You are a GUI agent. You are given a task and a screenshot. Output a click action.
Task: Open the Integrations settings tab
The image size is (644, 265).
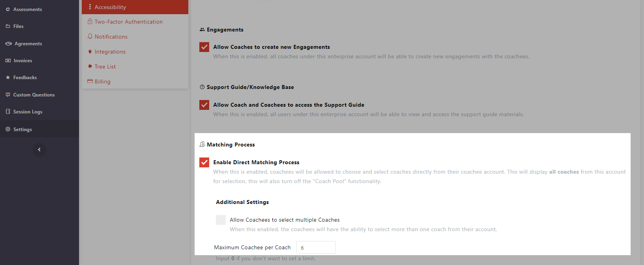click(110, 52)
